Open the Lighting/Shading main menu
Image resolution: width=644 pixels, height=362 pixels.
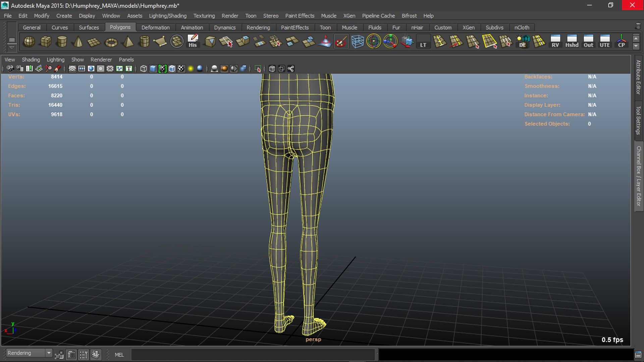click(168, 16)
